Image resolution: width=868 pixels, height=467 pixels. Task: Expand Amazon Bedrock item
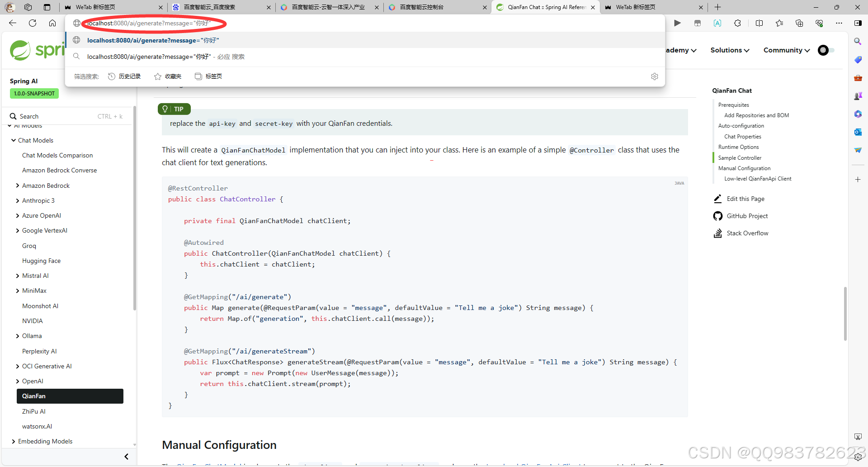(18, 186)
